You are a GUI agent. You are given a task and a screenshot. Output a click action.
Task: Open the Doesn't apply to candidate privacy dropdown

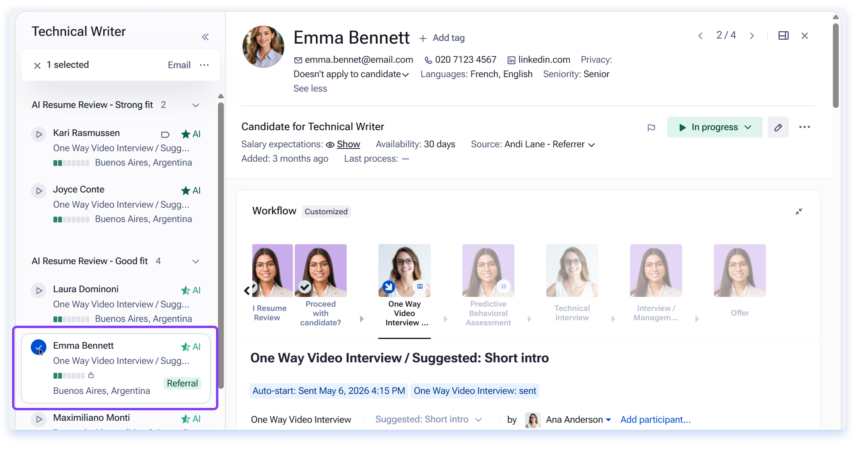pos(351,74)
